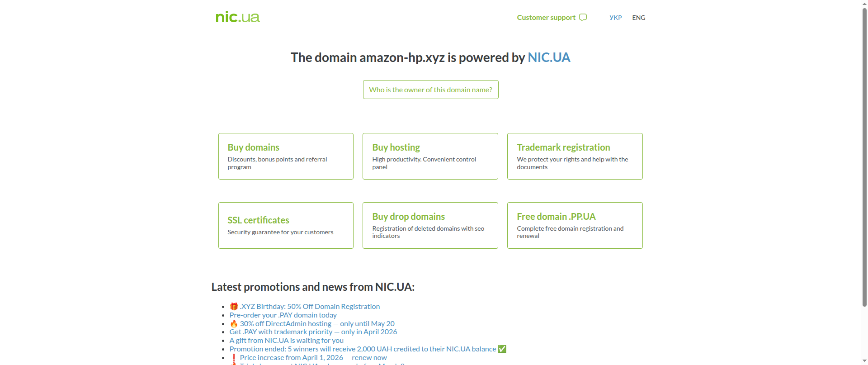This screenshot has height=365, width=868.
Task: Click the green check mark after the 5 winners news
Action: (x=502, y=349)
